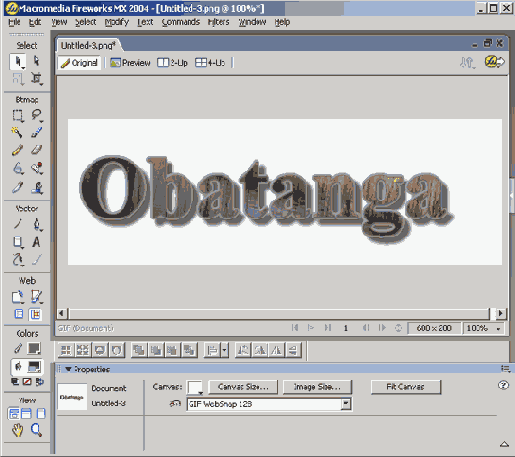
Task: Pick the Magic Wand tool
Action: 17,132
